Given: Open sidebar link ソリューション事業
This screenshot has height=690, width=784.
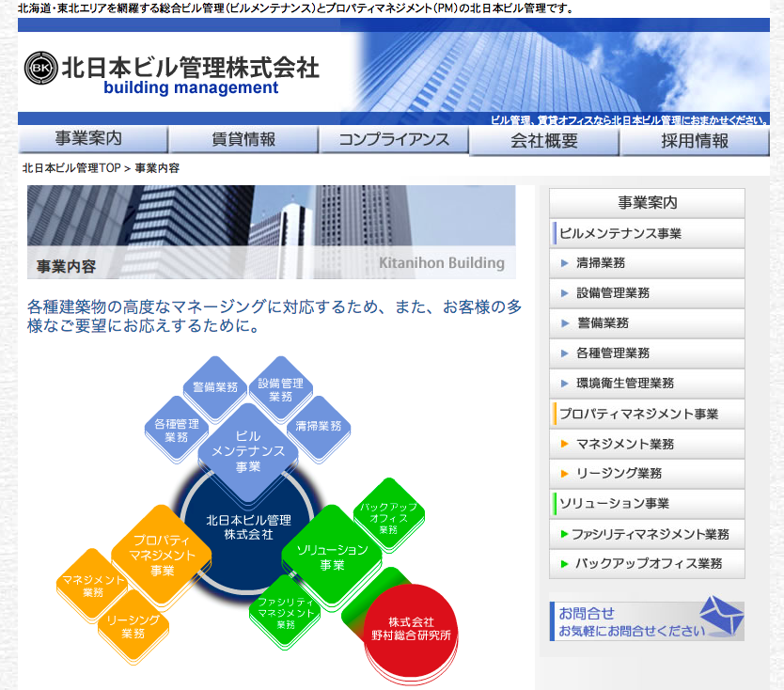Looking at the screenshot, I should coord(647,504).
